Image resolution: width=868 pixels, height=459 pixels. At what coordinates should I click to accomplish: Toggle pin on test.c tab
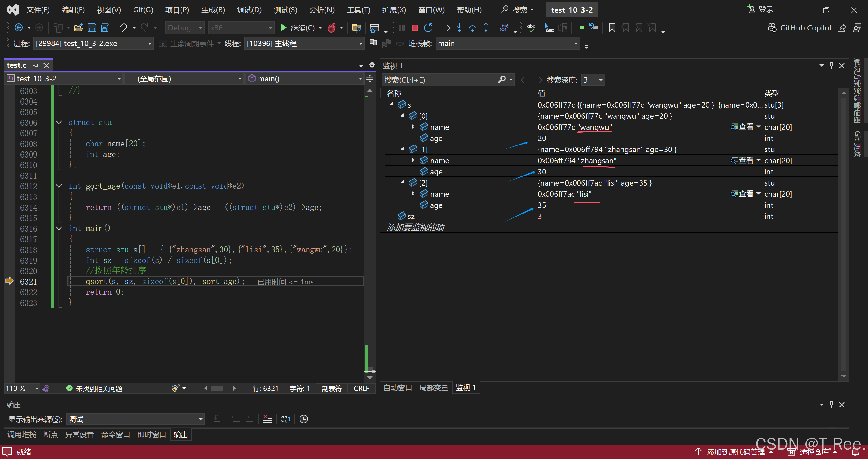coord(35,65)
